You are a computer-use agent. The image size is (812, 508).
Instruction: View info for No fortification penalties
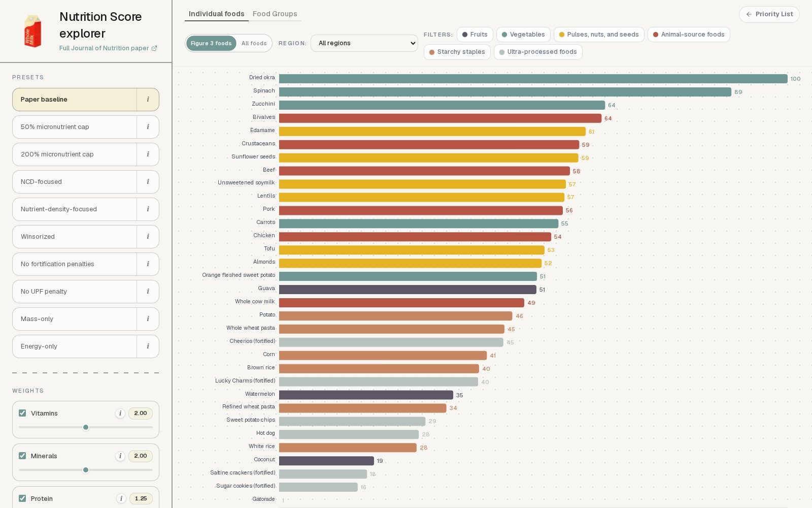[148, 264]
